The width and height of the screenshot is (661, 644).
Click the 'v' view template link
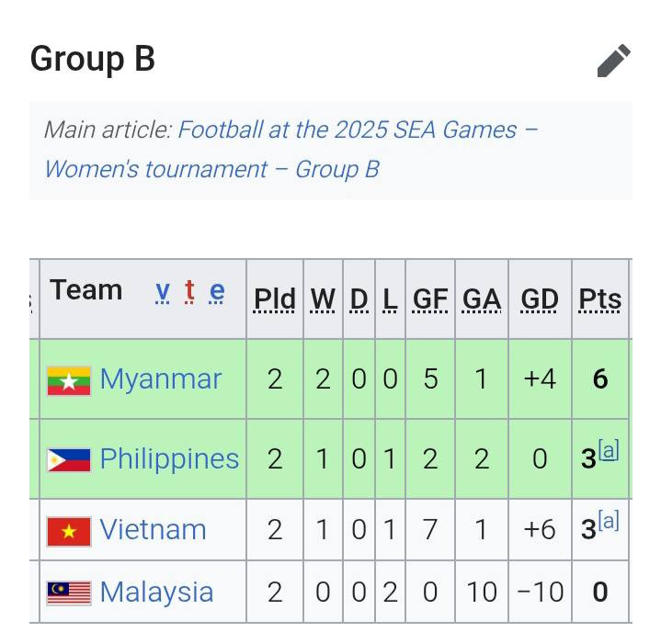163,291
